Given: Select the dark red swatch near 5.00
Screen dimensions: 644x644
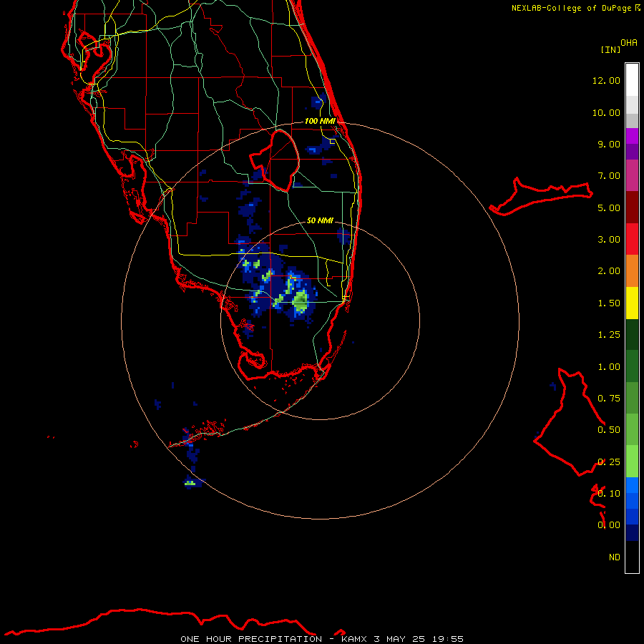Looking at the screenshot, I should click(x=632, y=208).
